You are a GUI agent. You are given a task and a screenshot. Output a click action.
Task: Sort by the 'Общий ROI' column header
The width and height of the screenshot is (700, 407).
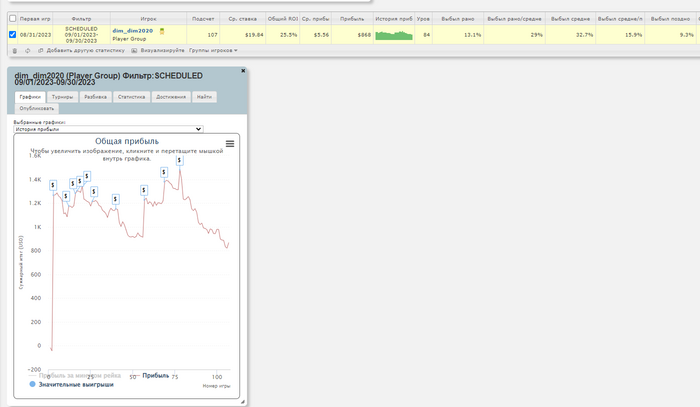tap(283, 19)
